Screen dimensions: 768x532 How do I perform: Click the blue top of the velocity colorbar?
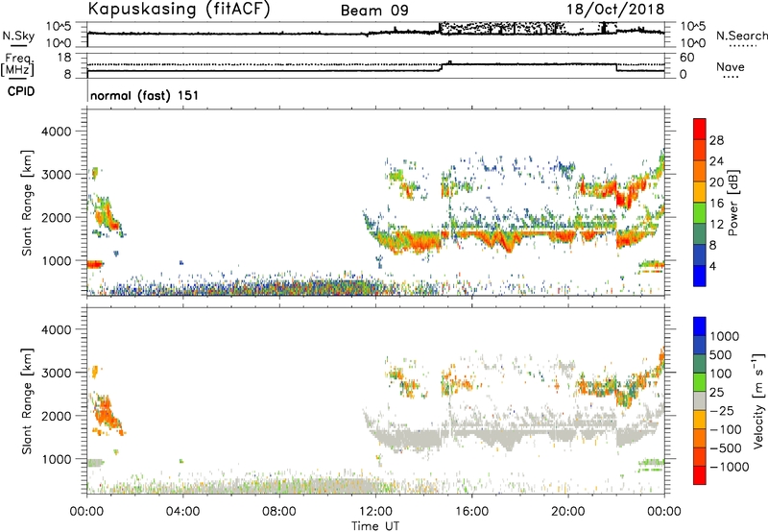(700, 326)
